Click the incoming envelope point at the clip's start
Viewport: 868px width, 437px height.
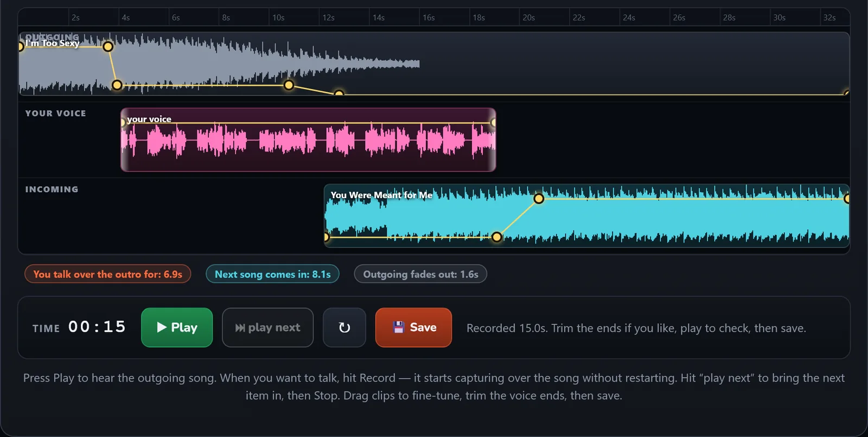click(326, 237)
